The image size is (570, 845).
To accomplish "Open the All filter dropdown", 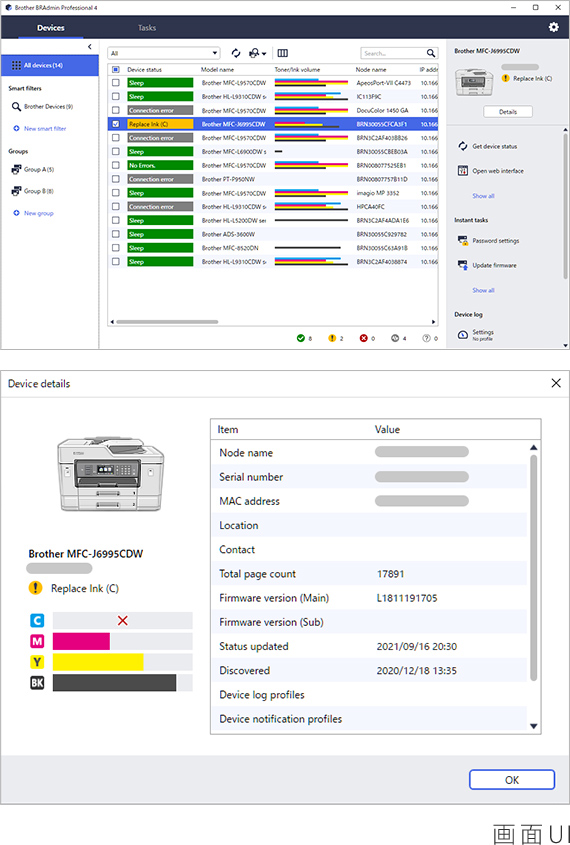I will 164,53.
